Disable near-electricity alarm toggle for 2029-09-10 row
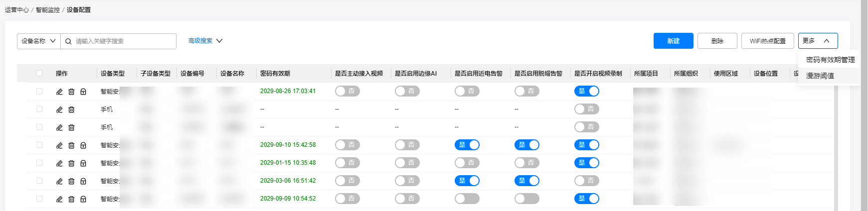Screen dimensions: 868x211 pos(467,145)
